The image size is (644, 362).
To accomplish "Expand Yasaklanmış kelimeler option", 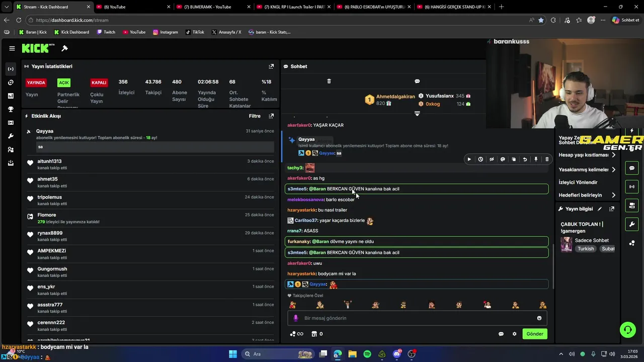I will click(587, 170).
